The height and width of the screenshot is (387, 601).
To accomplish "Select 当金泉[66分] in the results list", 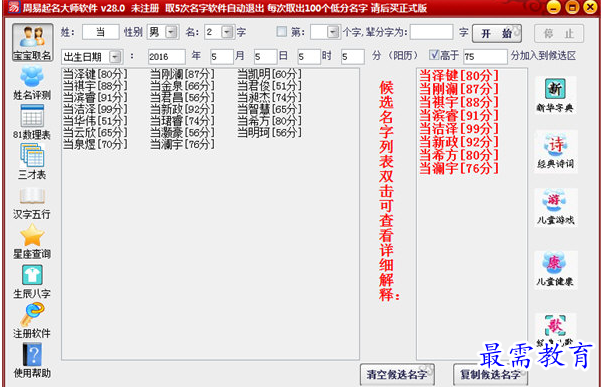I will pyautogui.click(x=182, y=86).
